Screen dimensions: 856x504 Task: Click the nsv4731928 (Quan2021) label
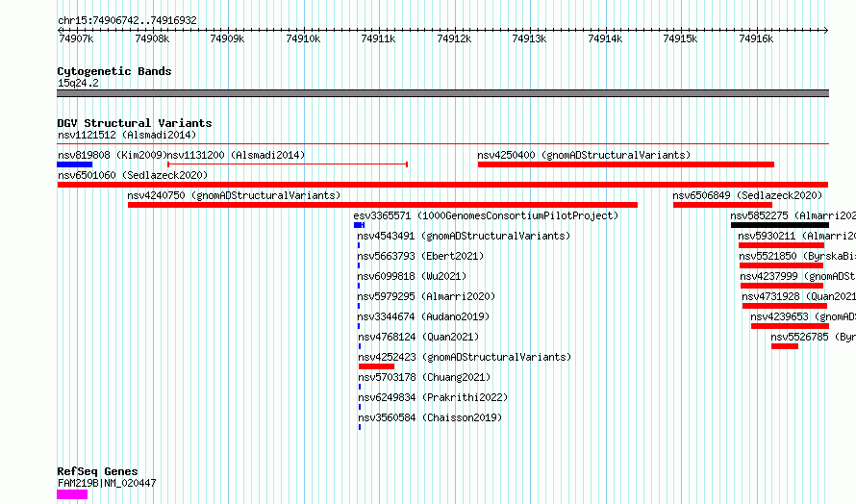(799, 296)
